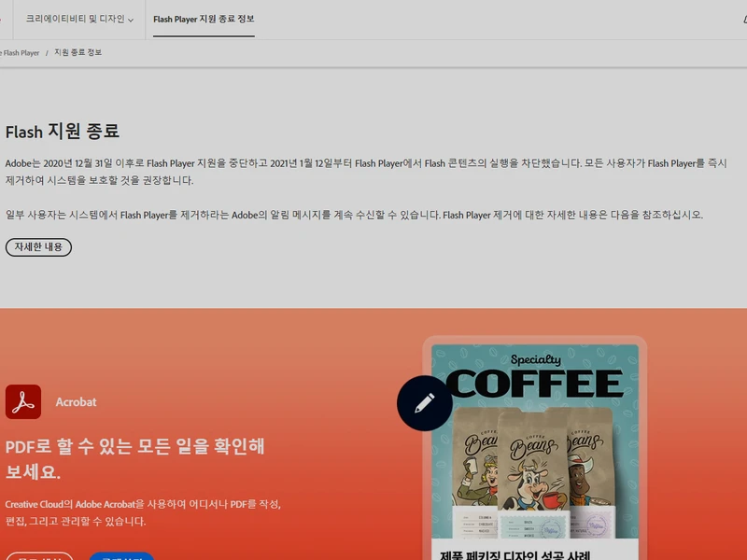The image size is (747, 560).
Task: Select the Flash 지원 종료 heading
Action: click(x=63, y=132)
